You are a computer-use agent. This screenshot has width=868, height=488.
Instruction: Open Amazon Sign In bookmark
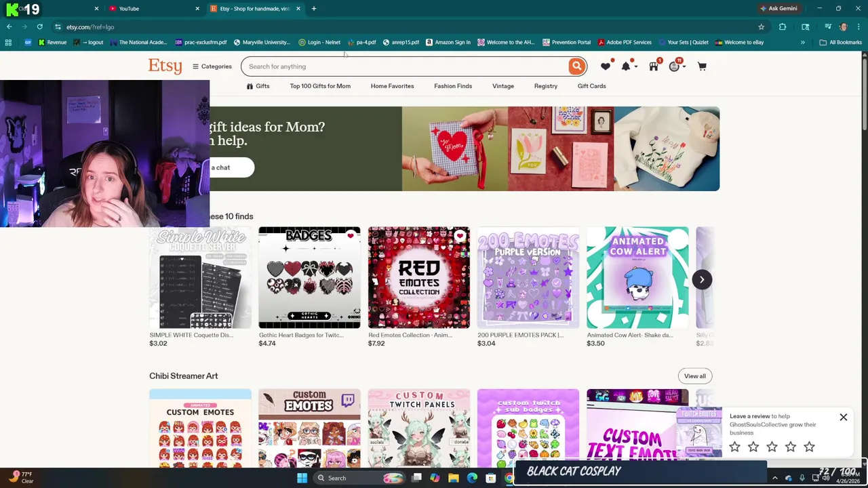(448, 42)
